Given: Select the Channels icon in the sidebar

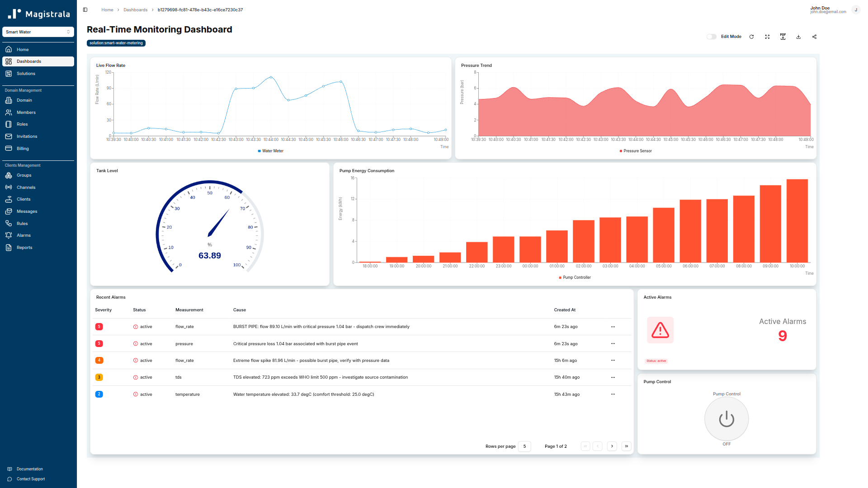Looking at the screenshot, I should click(x=9, y=187).
